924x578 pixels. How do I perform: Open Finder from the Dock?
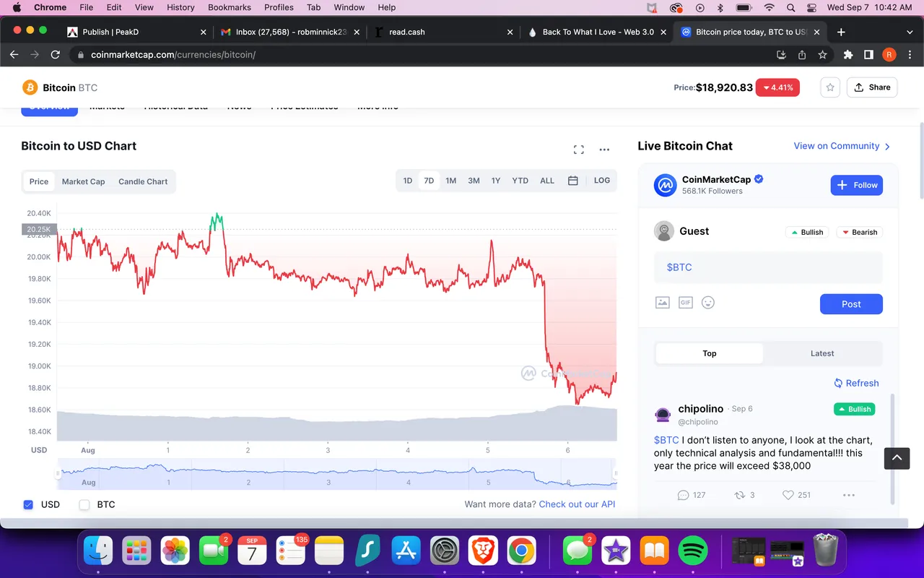pyautogui.click(x=98, y=551)
